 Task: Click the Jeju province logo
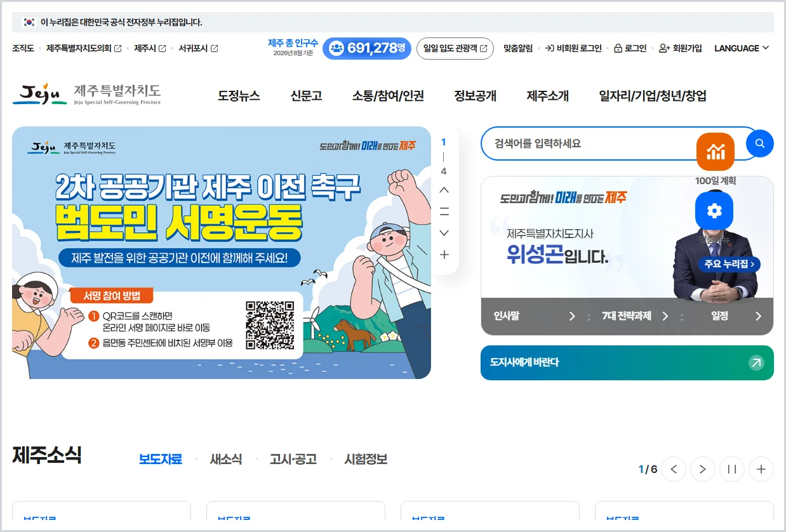[86, 95]
